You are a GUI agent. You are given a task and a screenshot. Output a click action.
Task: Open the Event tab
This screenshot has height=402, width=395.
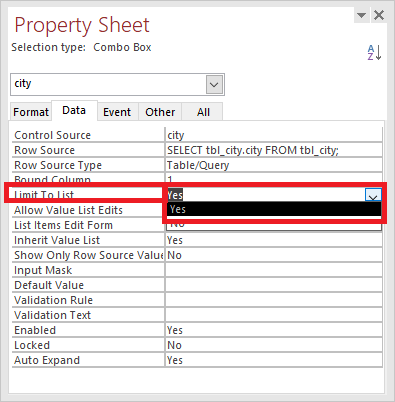(117, 112)
